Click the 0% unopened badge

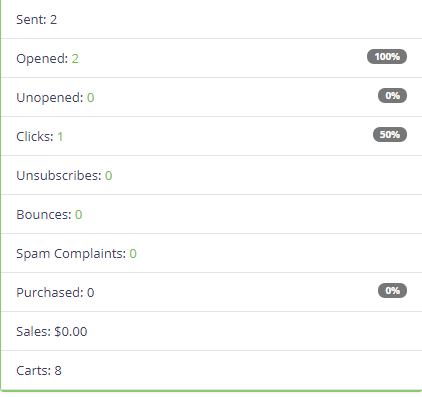[x=392, y=96]
